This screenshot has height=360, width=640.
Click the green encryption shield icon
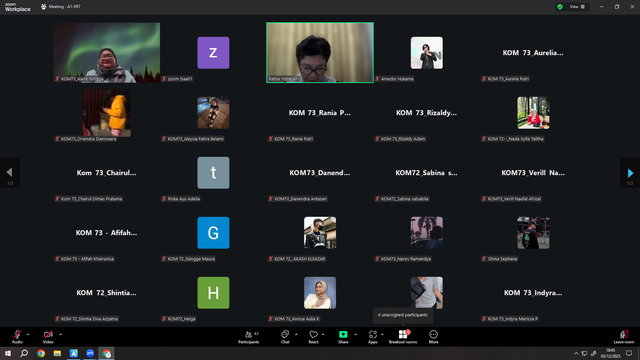560,7
